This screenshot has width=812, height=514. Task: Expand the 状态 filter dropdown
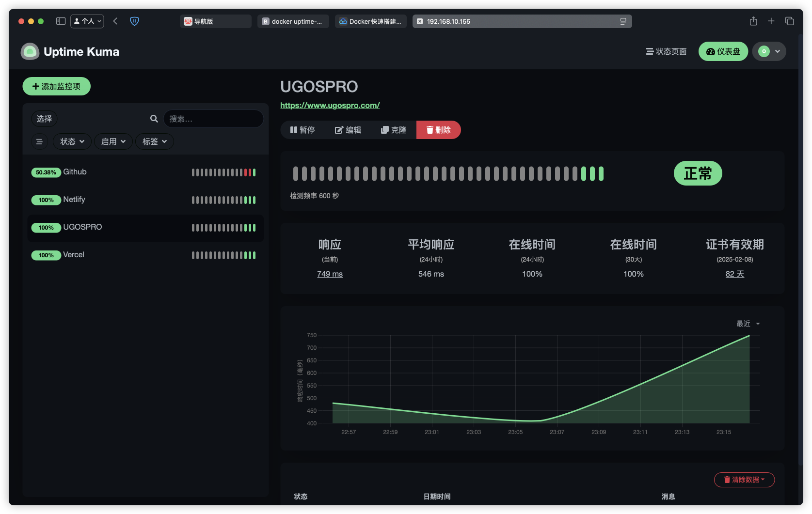(x=72, y=141)
